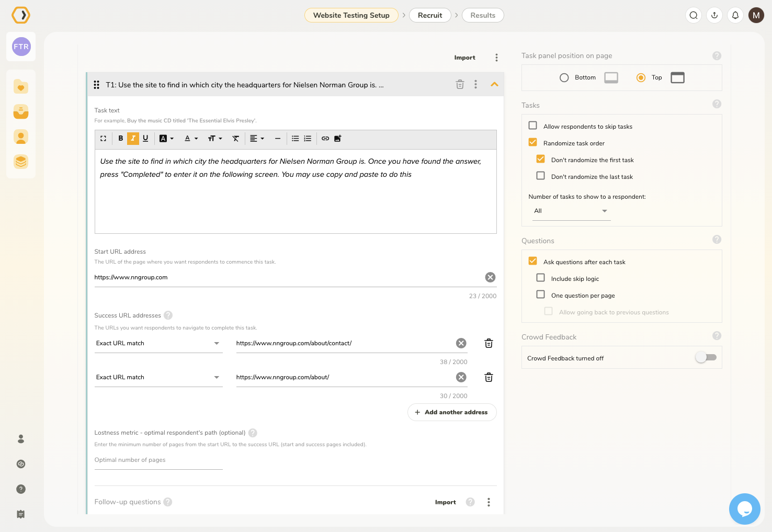Screen dimensions: 772x532
Task: Create a bulleted list in editor
Action: click(295, 139)
